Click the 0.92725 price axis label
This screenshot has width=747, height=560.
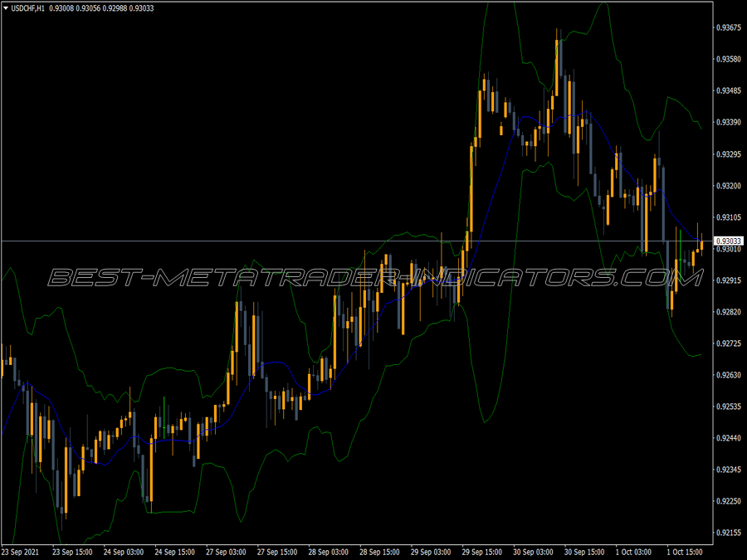click(x=729, y=343)
